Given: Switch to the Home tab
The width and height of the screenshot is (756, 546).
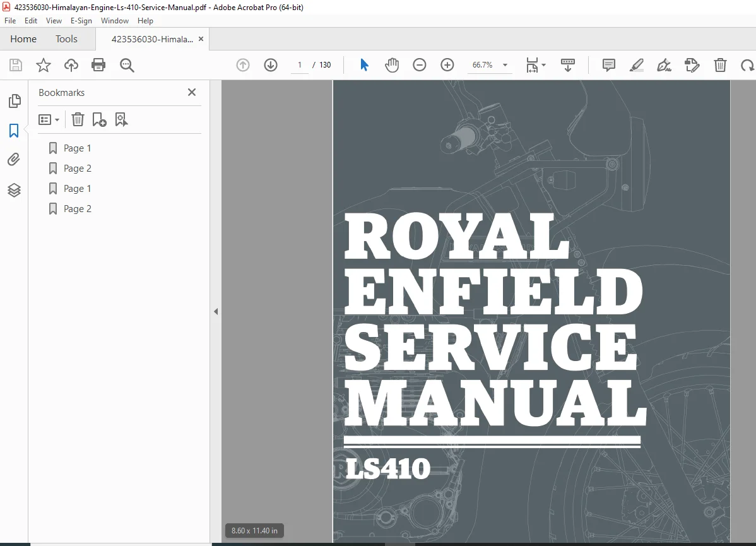Looking at the screenshot, I should tap(23, 39).
